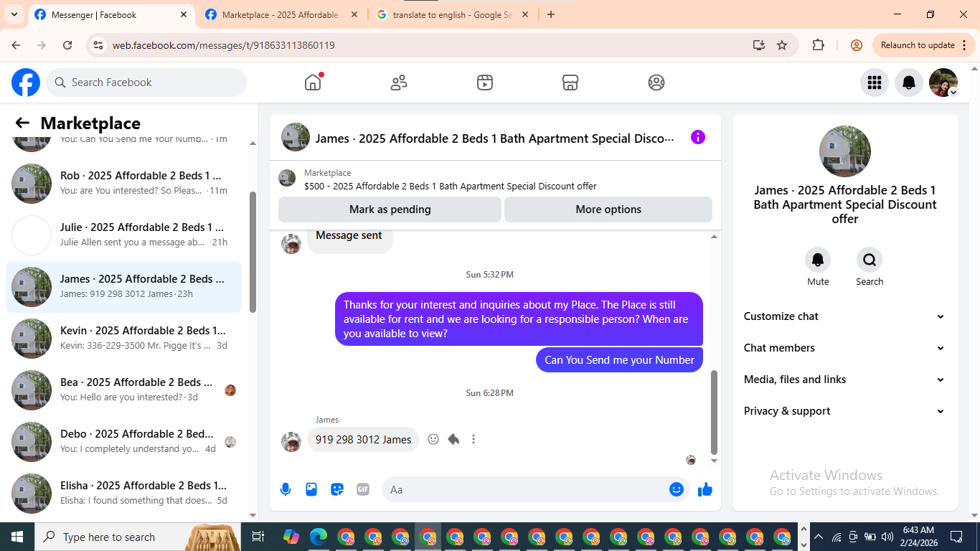980x551 pixels.
Task: Open the emoji picker in the message box
Action: pyautogui.click(x=677, y=489)
